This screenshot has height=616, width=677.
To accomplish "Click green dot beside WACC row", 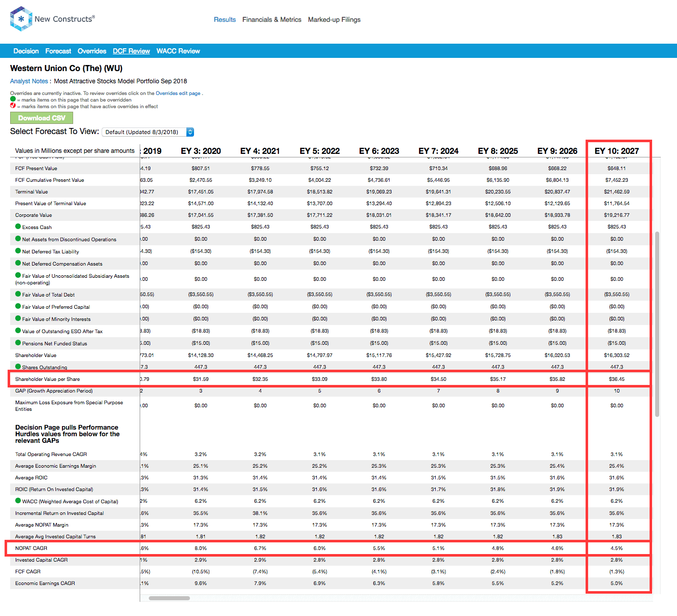I will tap(18, 501).
